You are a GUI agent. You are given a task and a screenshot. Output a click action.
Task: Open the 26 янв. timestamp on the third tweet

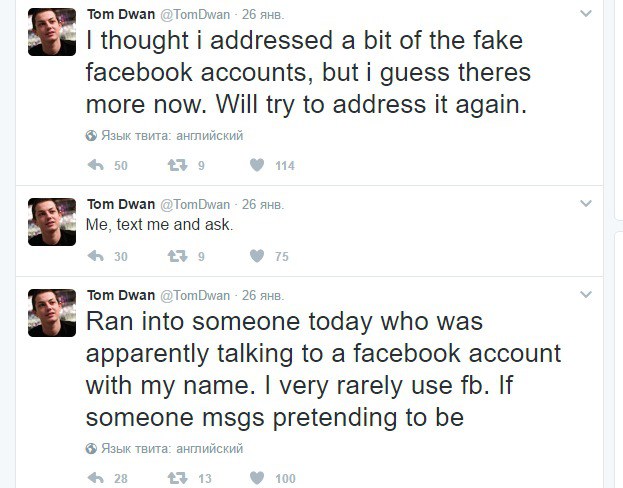pos(263,296)
